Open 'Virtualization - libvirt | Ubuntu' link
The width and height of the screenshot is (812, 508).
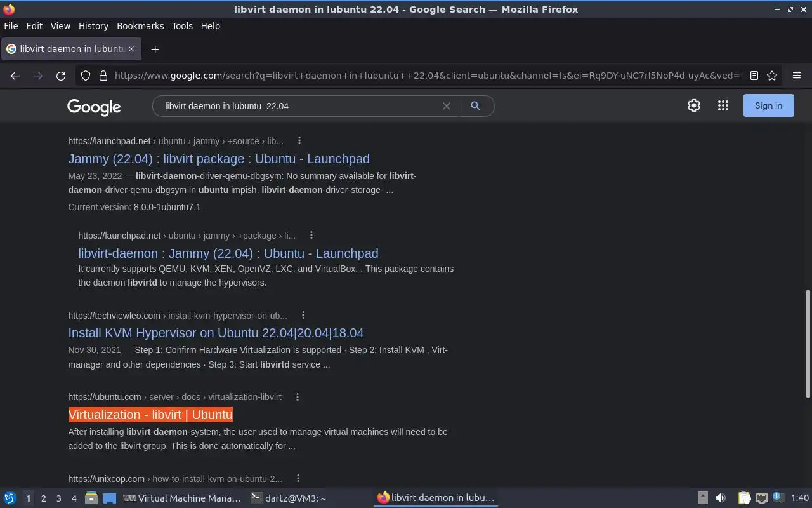click(x=150, y=415)
